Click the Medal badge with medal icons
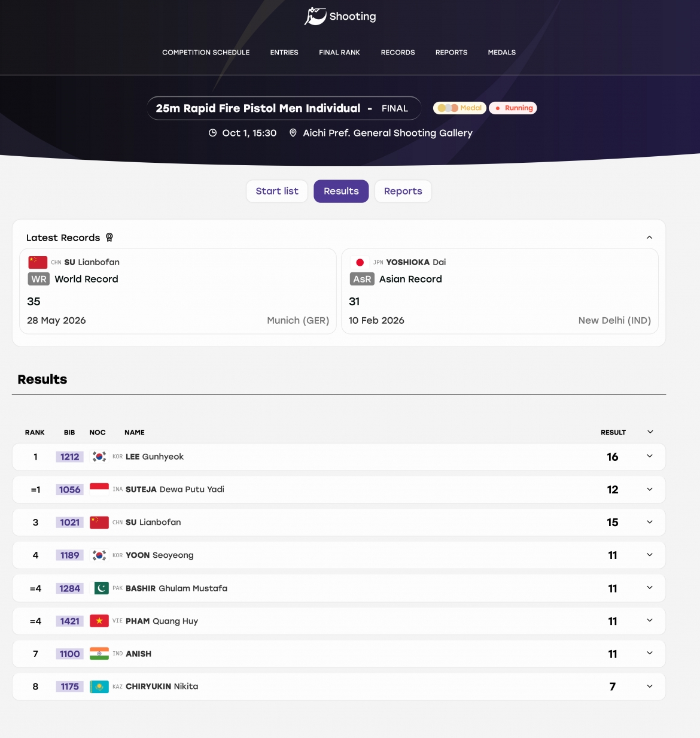Screen dimensions: 700x738 [459, 108]
